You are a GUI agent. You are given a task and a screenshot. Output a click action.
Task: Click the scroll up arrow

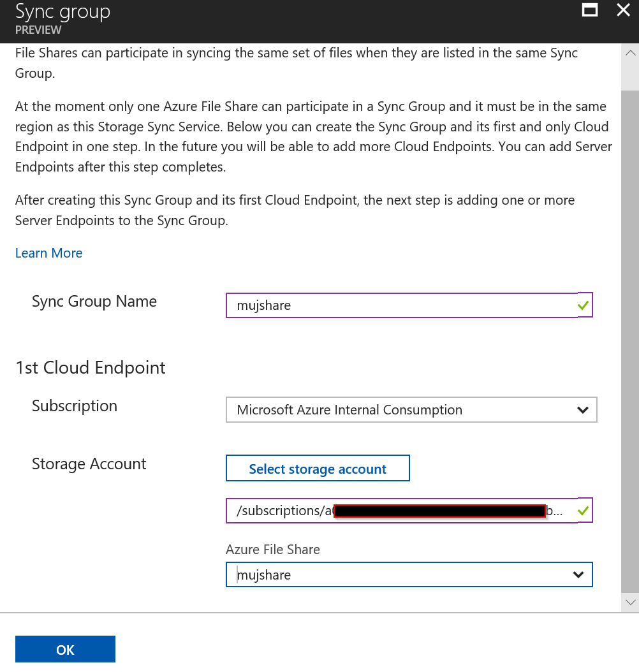pos(630,54)
